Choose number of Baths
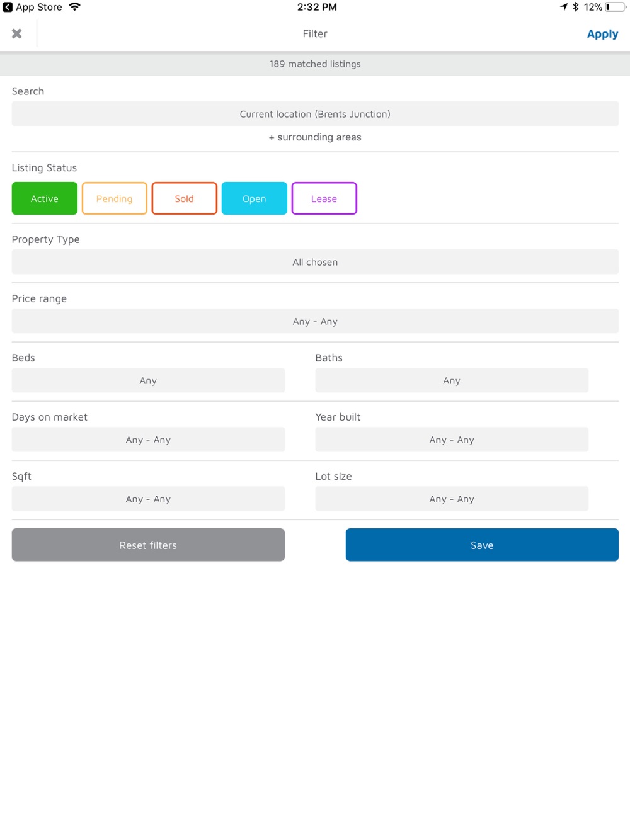 tap(452, 380)
